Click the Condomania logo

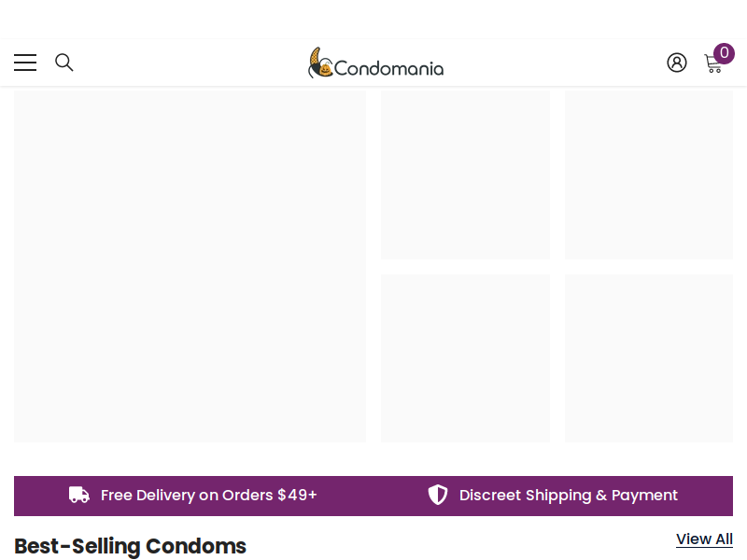pyautogui.click(x=375, y=63)
